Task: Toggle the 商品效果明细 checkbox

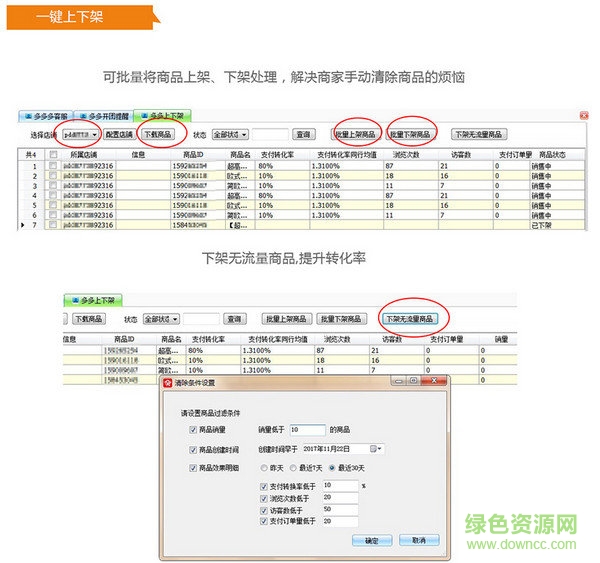Action: coord(193,468)
